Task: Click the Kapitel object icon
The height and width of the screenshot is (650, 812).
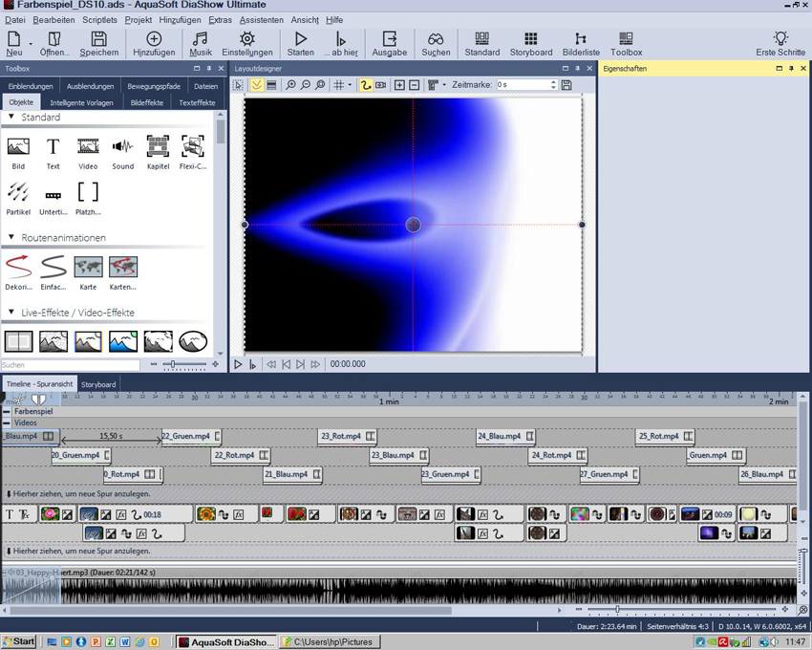Action: 158,146
